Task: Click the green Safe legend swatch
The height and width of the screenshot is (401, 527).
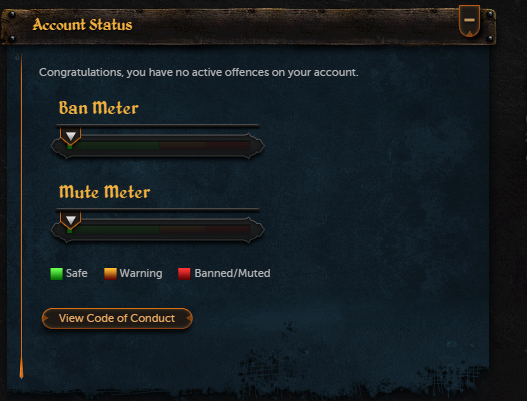Action: point(56,274)
